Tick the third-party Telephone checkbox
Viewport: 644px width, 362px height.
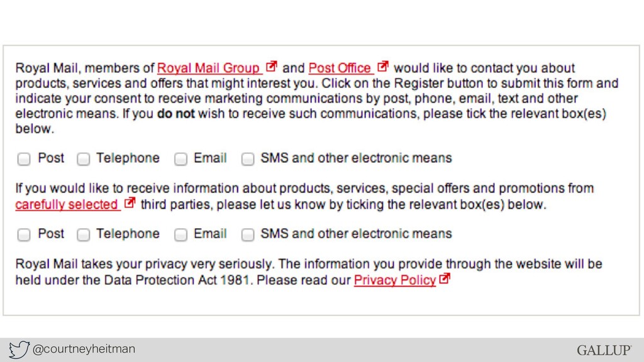[84, 234]
